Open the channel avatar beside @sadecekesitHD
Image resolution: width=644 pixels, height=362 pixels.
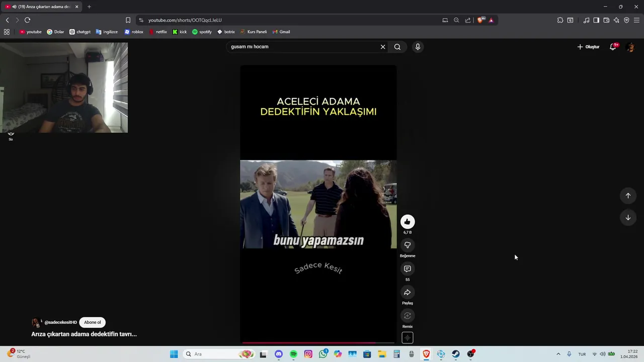[x=36, y=323]
